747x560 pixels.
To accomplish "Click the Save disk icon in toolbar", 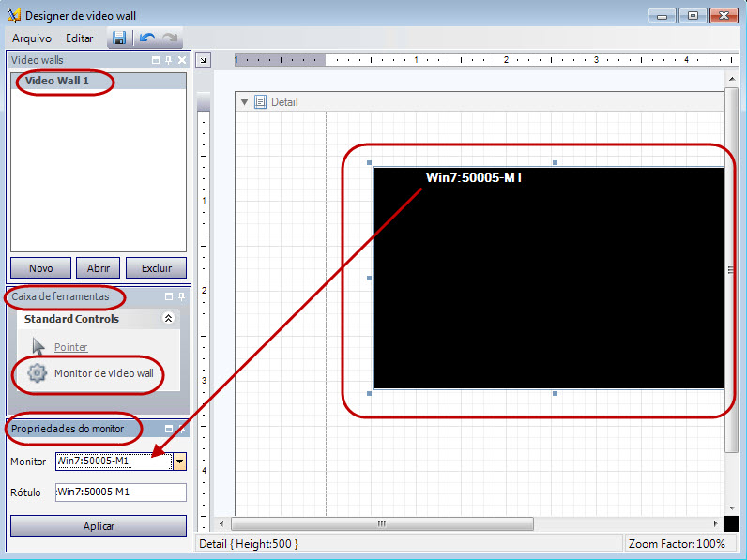I will tap(119, 38).
